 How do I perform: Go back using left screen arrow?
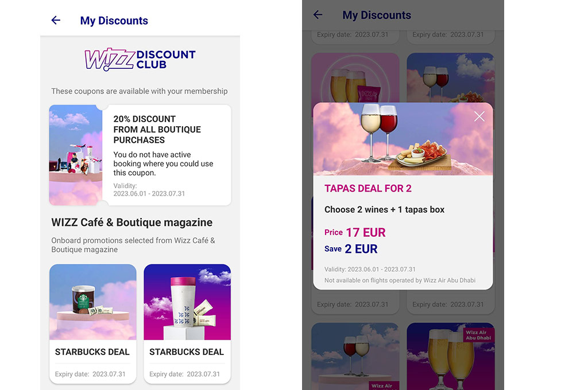[56, 20]
